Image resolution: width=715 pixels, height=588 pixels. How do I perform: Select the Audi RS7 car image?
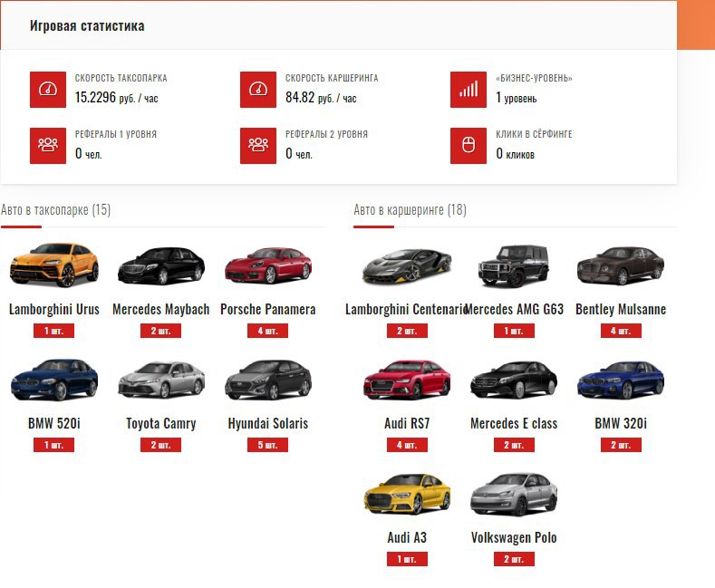pos(407,380)
